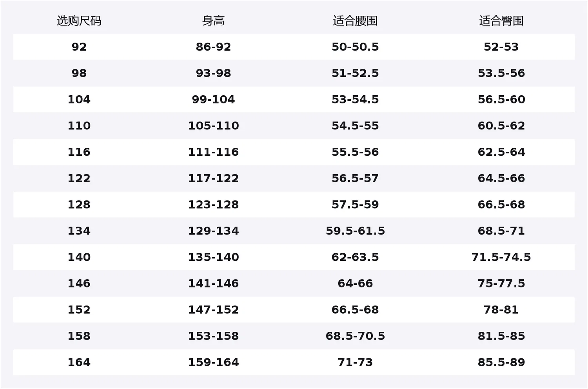This screenshot has height=389, width=588.
Task: Click height range 86-92
Action: point(213,47)
